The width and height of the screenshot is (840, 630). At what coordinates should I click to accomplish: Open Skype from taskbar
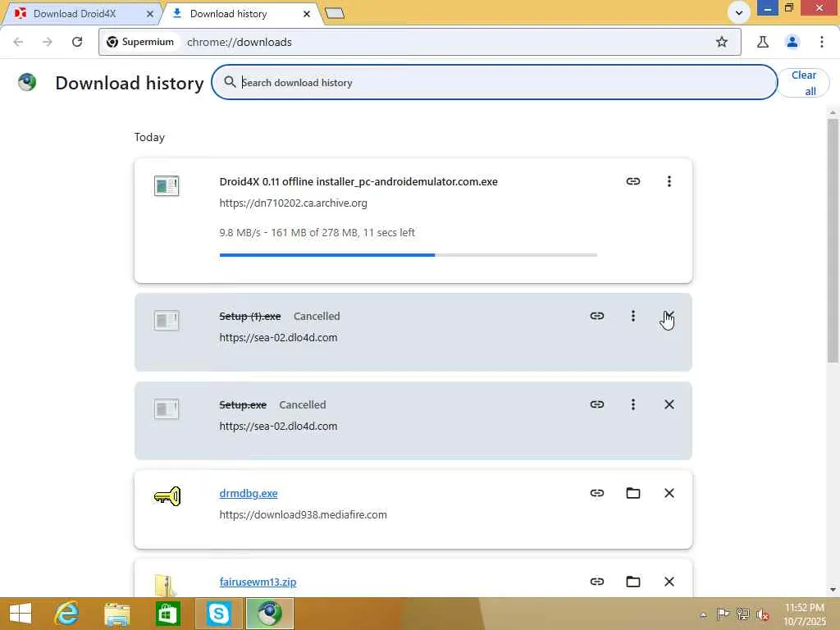click(218, 614)
